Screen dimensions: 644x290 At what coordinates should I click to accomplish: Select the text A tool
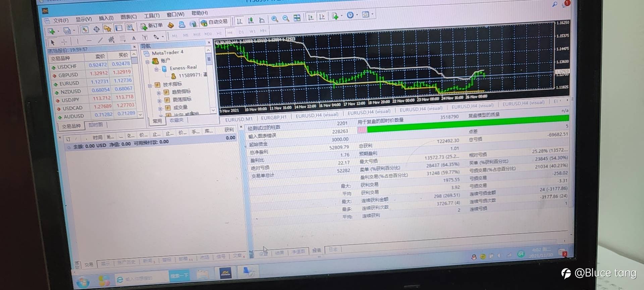click(x=133, y=38)
